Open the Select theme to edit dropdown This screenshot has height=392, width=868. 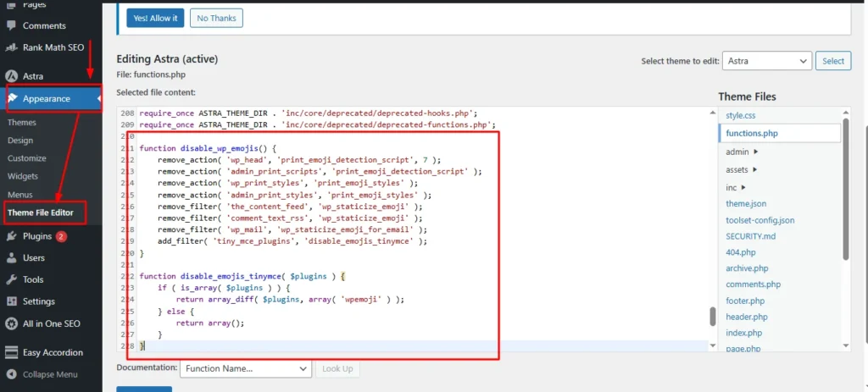tap(767, 61)
